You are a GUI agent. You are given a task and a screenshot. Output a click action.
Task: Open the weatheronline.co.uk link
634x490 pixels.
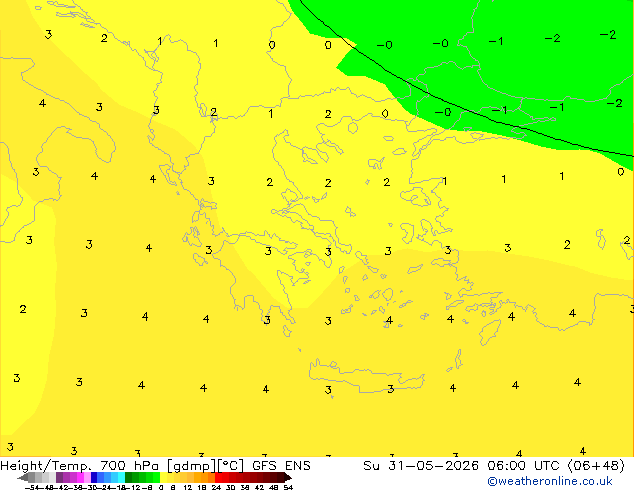(x=550, y=481)
